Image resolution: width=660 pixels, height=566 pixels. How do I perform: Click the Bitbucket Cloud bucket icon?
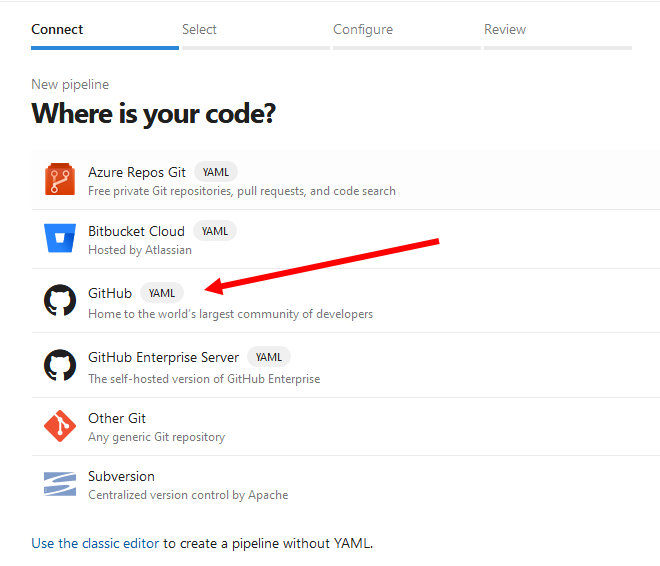(60, 238)
